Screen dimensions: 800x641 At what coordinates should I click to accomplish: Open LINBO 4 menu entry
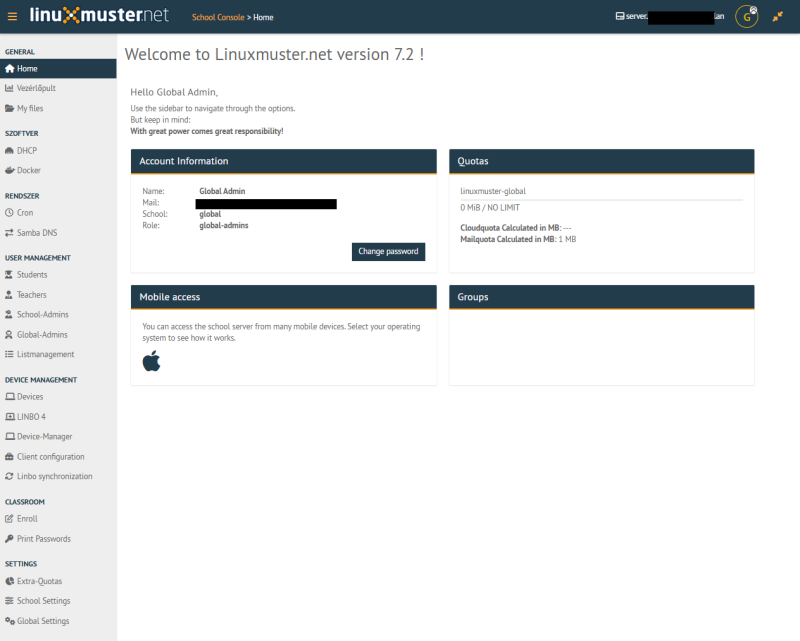pos(58,416)
